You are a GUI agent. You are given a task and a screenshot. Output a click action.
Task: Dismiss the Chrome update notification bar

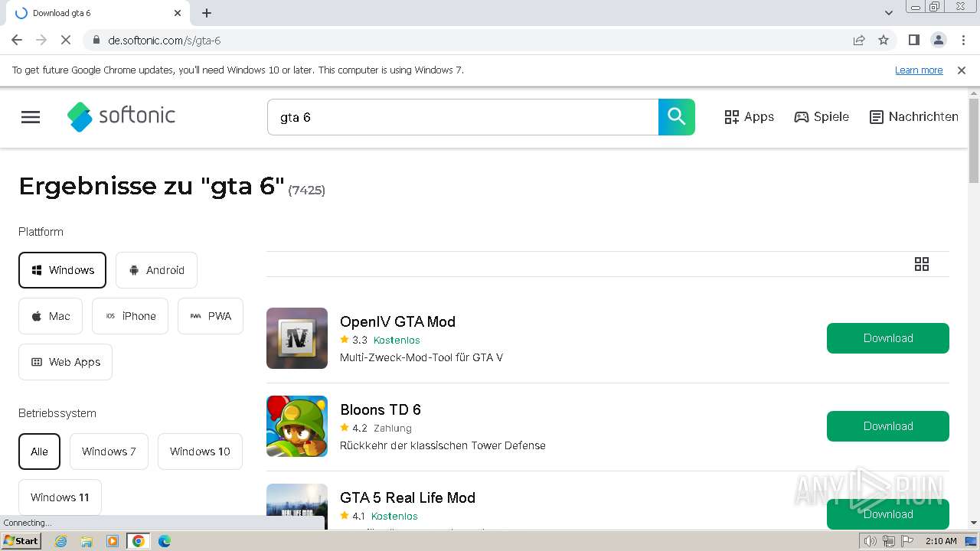[962, 70]
